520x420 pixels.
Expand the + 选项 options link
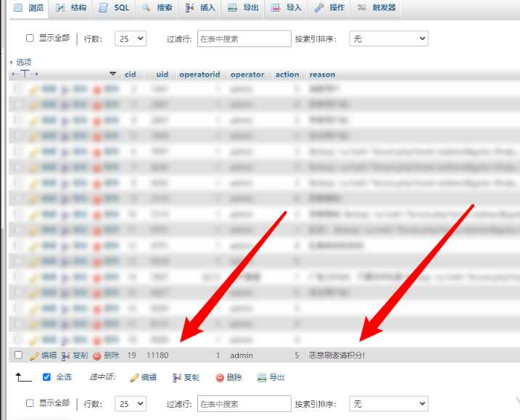click(20, 62)
